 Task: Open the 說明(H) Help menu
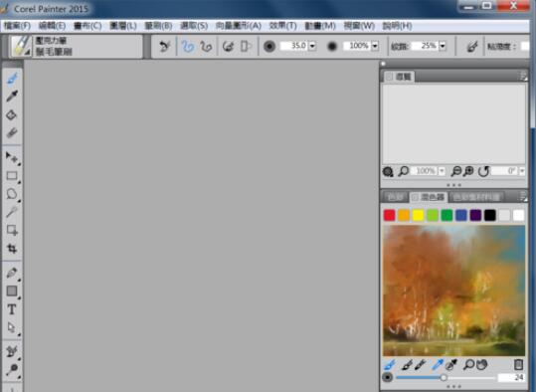pos(397,26)
